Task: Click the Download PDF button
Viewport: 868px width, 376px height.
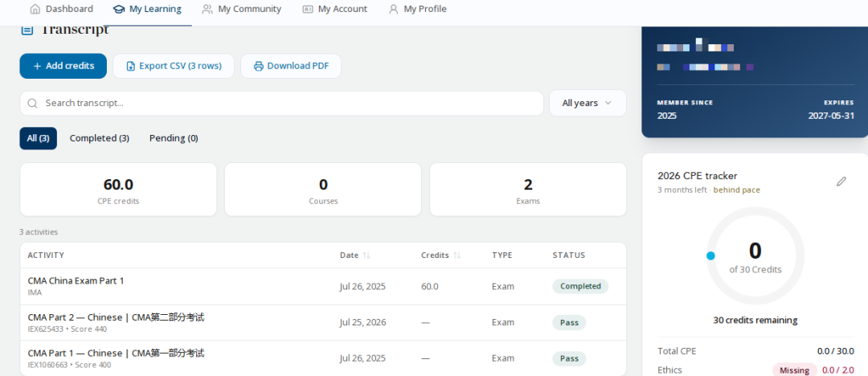Action: click(291, 66)
